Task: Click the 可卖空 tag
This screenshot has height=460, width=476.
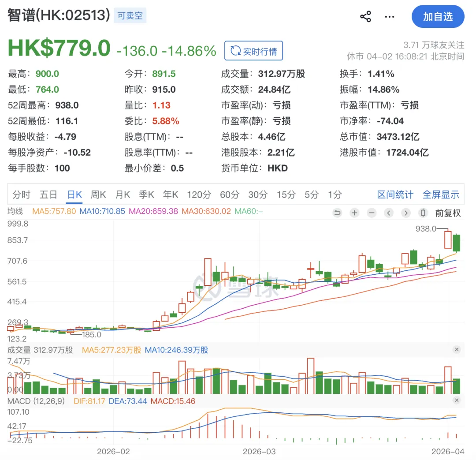Action: tap(130, 16)
